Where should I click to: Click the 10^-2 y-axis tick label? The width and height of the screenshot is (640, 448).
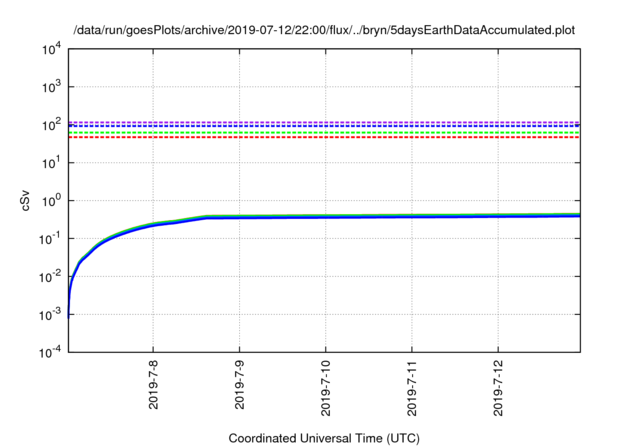[51, 277]
